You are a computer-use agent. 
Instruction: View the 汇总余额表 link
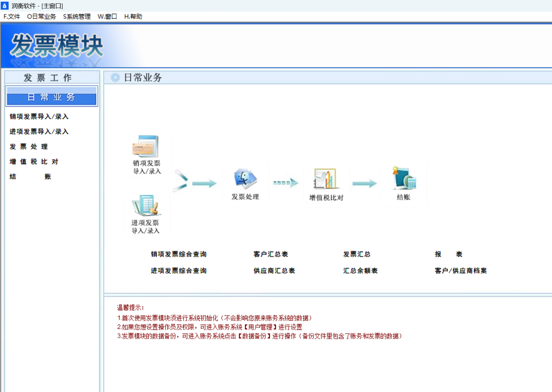click(x=360, y=271)
